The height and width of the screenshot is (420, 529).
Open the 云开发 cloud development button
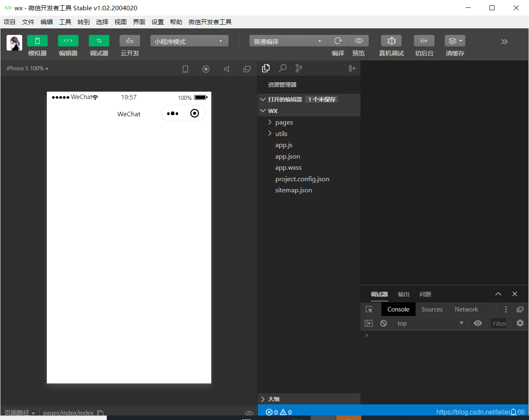point(130,41)
